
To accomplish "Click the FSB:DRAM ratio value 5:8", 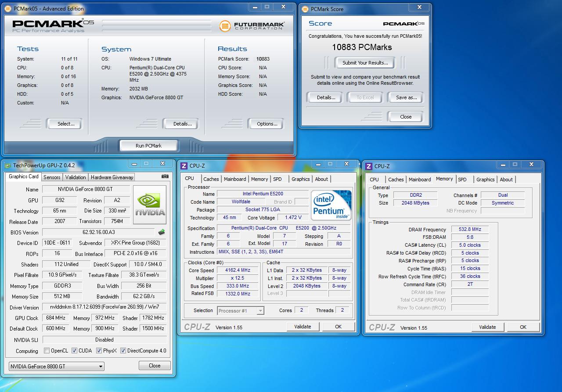I will coord(470,237).
